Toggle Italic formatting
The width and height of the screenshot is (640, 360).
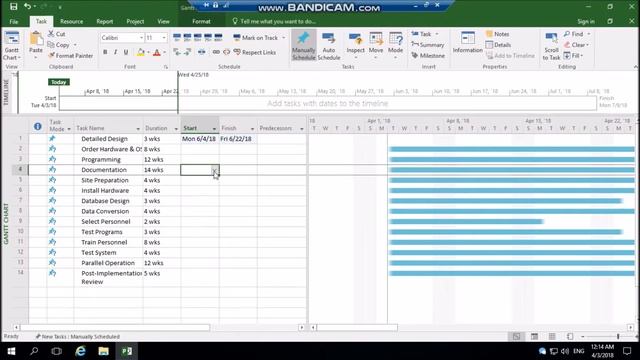click(116, 52)
